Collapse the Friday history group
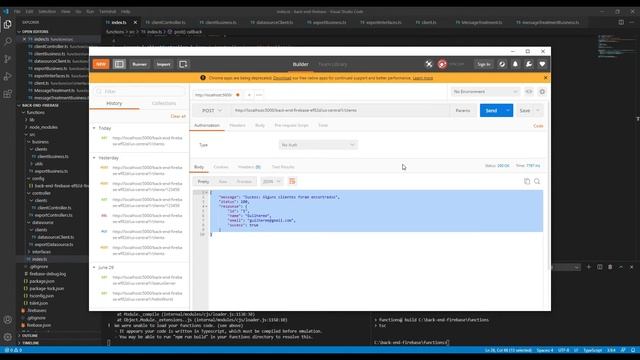This screenshot has height=360, width=640. (x=94, y=128)
